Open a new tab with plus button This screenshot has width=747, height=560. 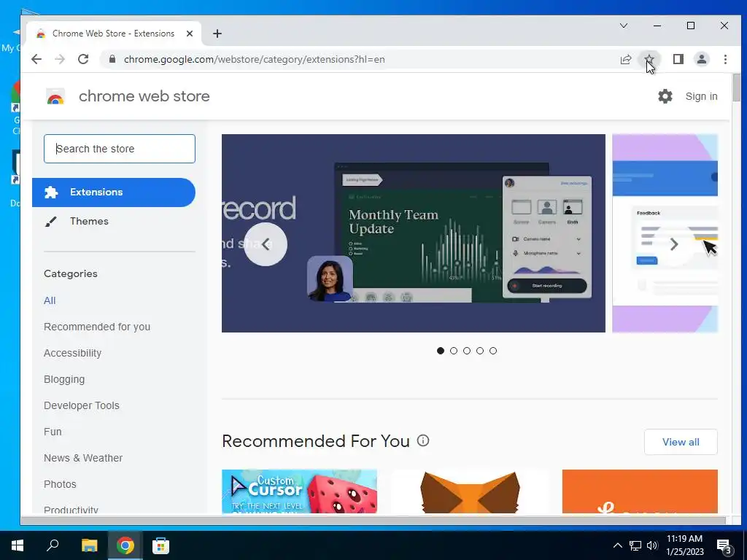click(x=217, y=34)
